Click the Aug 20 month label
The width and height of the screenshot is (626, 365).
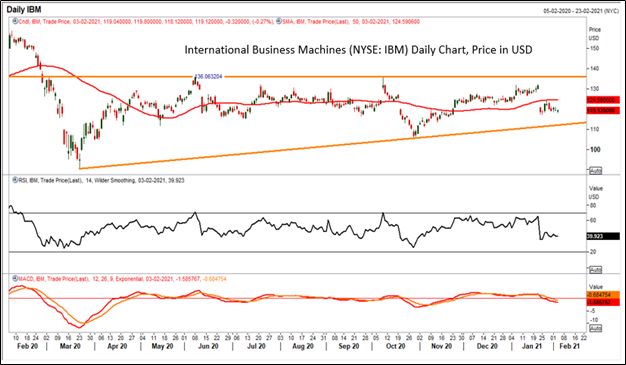point(303,346)
